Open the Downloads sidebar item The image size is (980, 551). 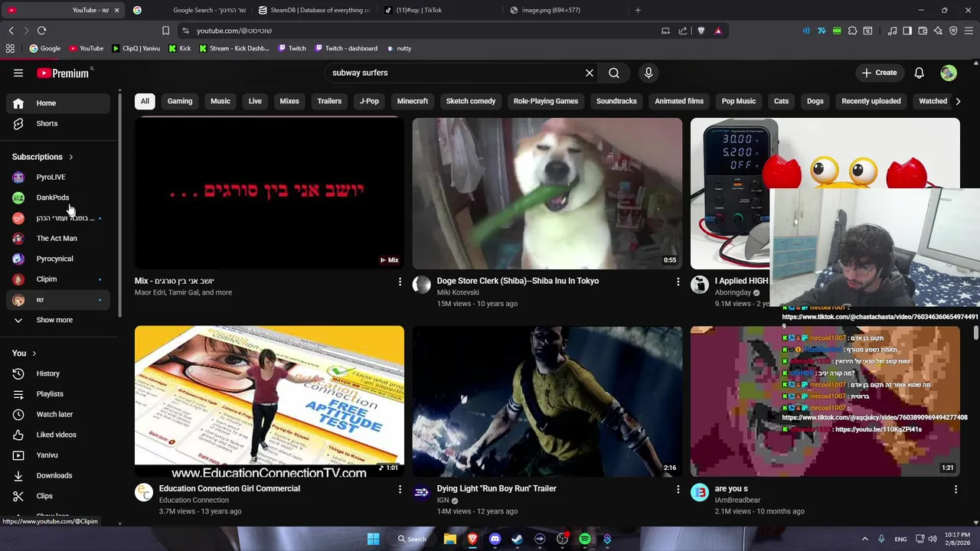point(58,476)
